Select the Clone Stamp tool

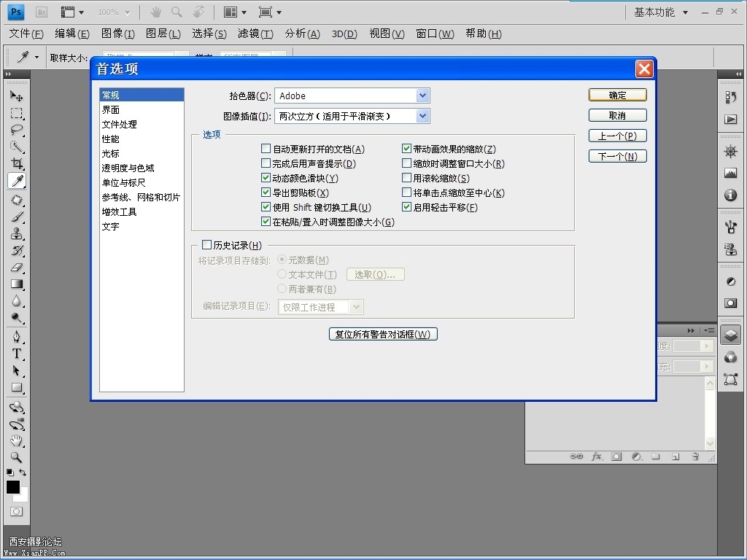16,234
